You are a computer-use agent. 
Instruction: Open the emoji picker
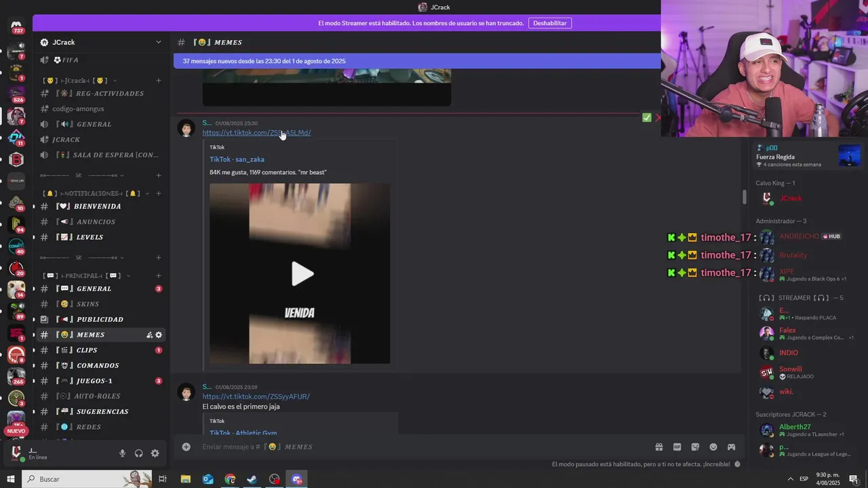pos(713,447)
